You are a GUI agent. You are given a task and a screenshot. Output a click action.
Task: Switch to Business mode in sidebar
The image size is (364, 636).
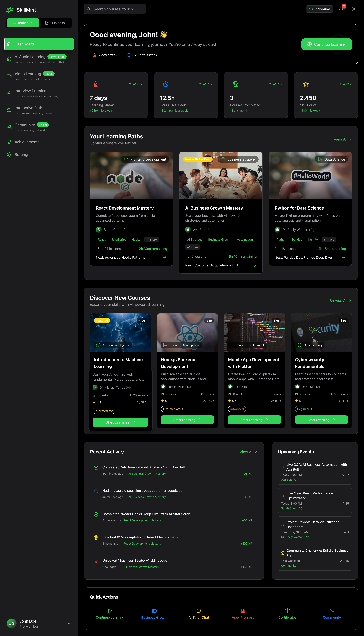pyautogui.click(x=55, y=23)
